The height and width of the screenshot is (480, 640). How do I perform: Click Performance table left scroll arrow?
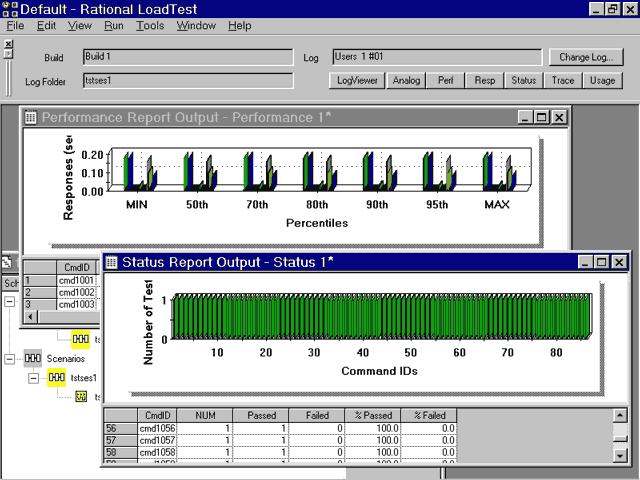(31, 317)
